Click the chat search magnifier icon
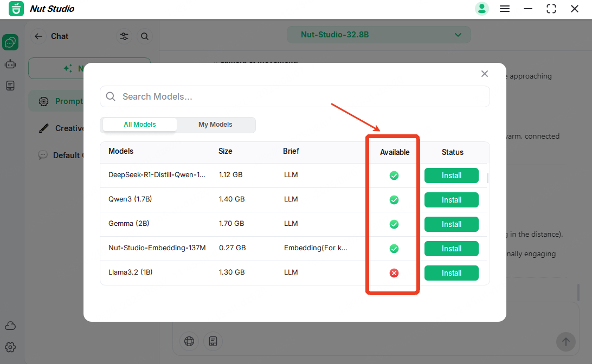 (145, 36)
